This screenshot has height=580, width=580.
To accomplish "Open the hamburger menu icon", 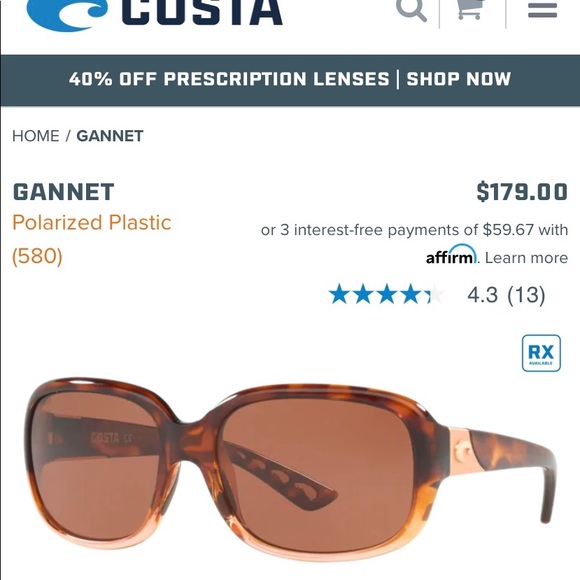I will point(542,10).
